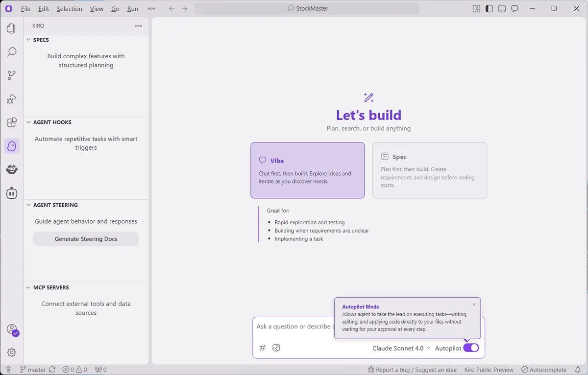The width and height of the screenshot is (588, 375).
Task: Turn off the Autopilot switch
Action: (x=471, y=348)
